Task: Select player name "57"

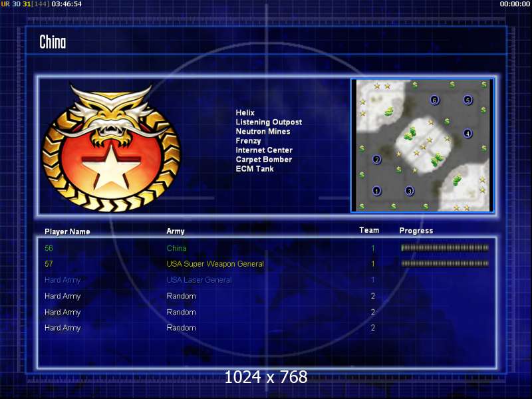Action: tap(49, 263)
